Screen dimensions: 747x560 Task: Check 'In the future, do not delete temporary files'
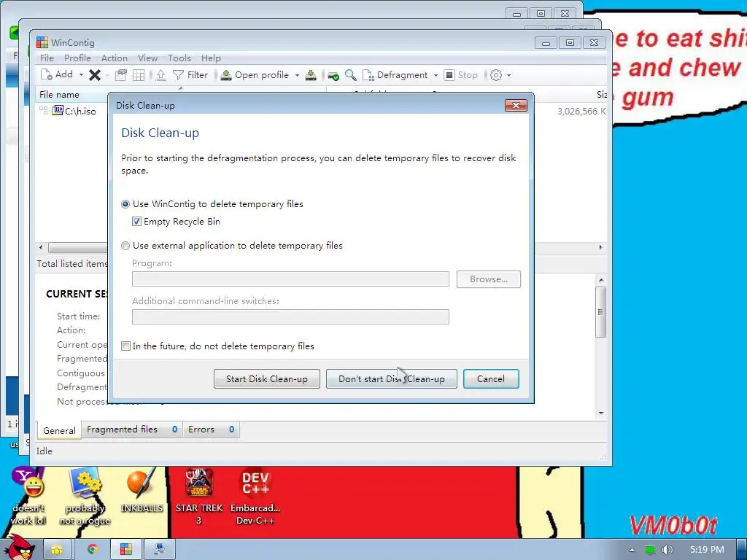pyautogui.click(x=125, y=346)
